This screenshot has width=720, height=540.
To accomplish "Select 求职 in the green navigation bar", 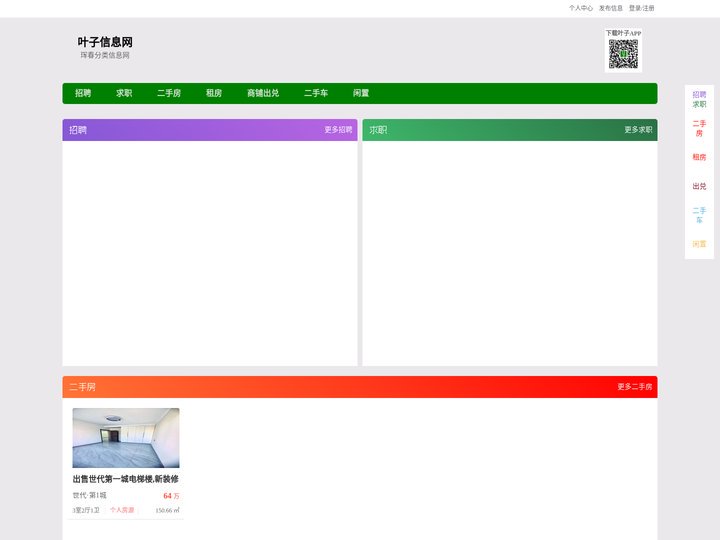I will tap(124, 93).
